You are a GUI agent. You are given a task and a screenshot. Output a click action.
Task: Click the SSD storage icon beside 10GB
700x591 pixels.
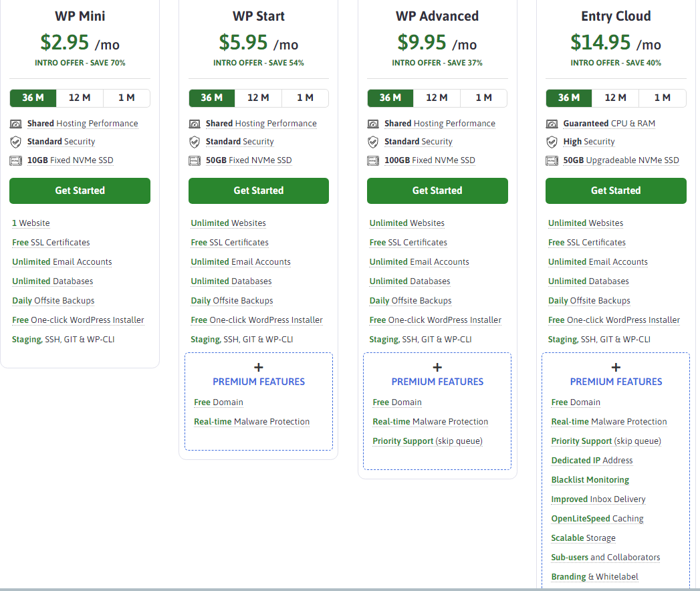[15, 160]
